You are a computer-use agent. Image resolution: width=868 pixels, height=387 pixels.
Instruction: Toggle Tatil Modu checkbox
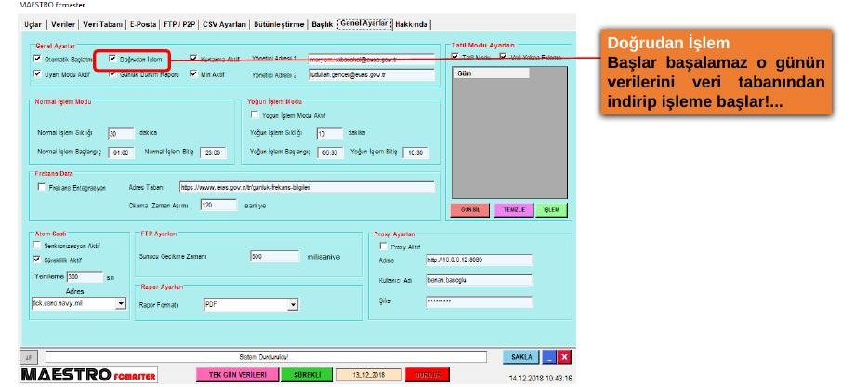tap(455, 57)
